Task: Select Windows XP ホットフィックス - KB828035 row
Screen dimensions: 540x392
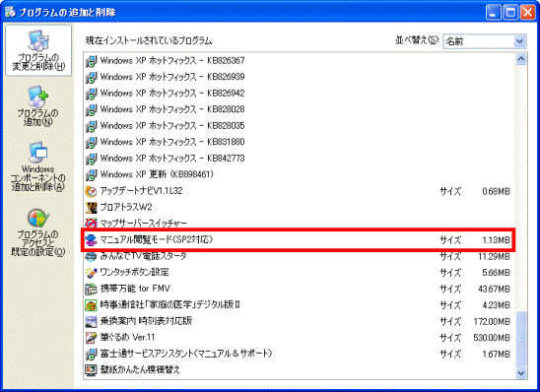Action: pos(299,126)
